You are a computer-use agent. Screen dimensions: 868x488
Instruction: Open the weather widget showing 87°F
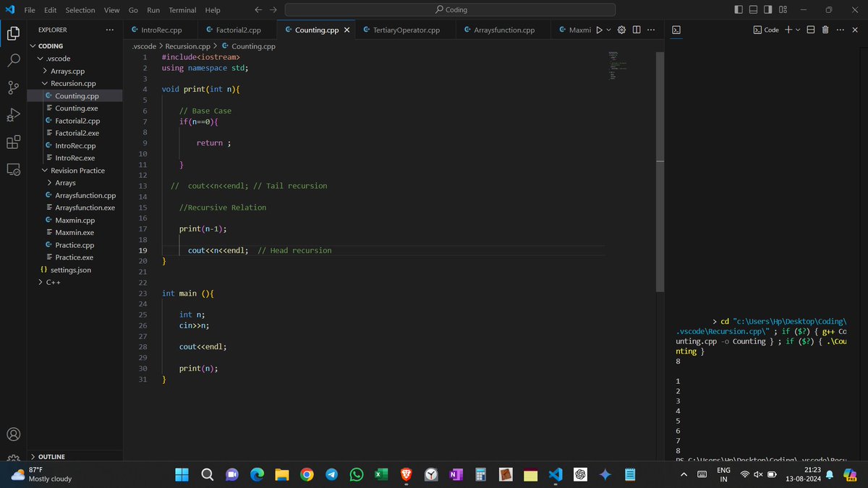coord(41,474)
